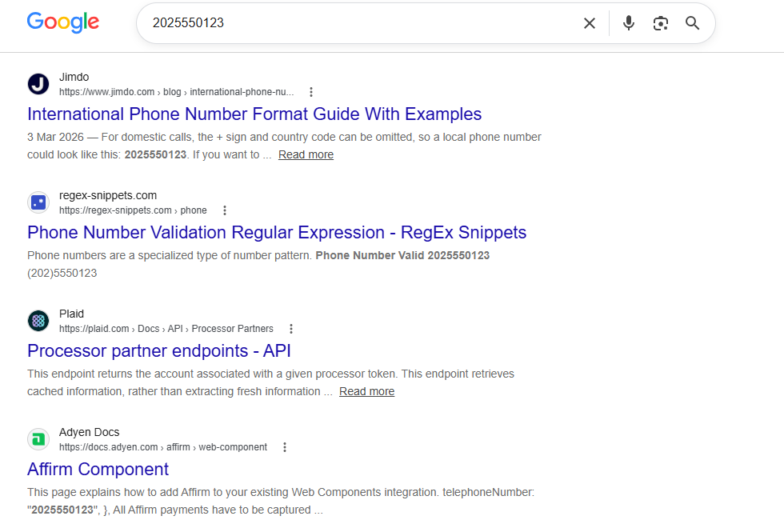
Task: Open Phone Number Validation Regular Expression result
Action: [277, 233]
